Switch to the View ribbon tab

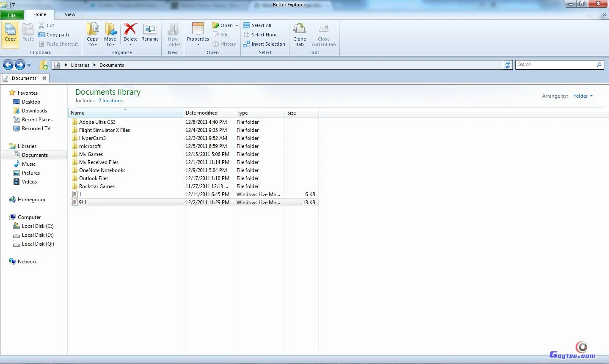pyautogui.click(x=70, y=14)
